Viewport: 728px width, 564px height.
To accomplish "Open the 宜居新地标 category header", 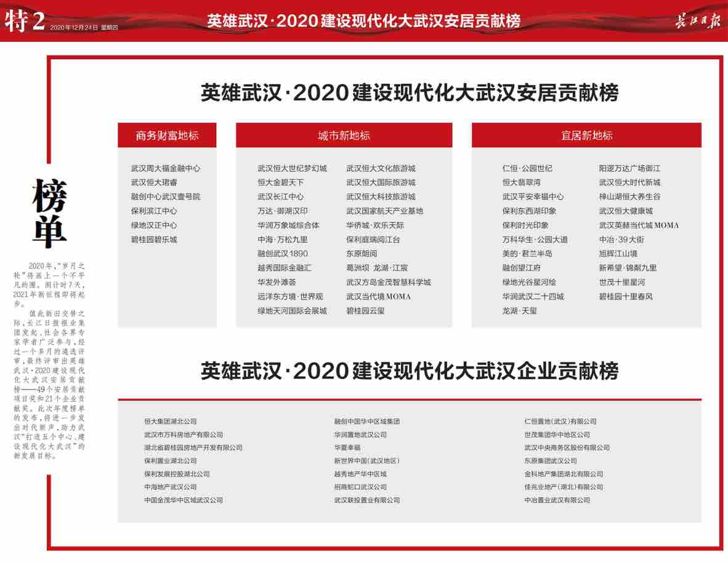I will (x=586, y=136).
